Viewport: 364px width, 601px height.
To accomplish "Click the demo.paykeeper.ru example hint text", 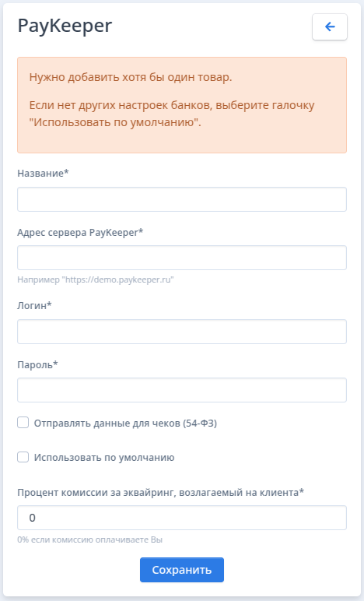I will point(96,279).
